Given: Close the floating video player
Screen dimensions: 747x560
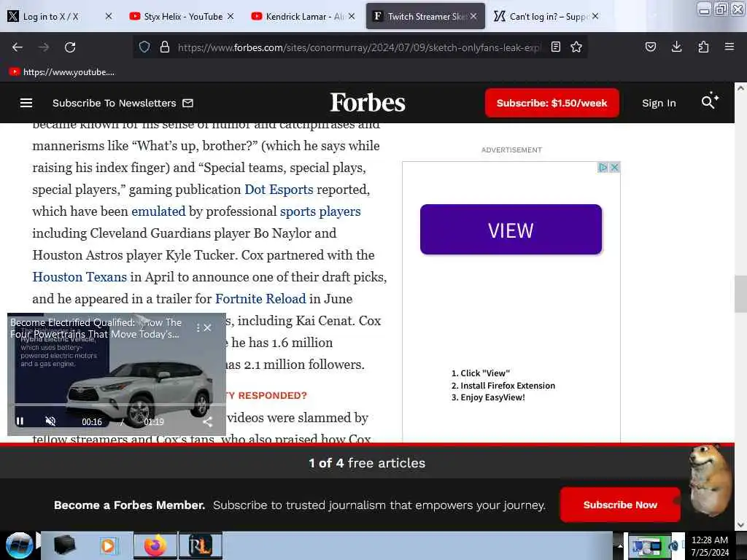Looking at the screenshot, I should [x=208, y=327].
